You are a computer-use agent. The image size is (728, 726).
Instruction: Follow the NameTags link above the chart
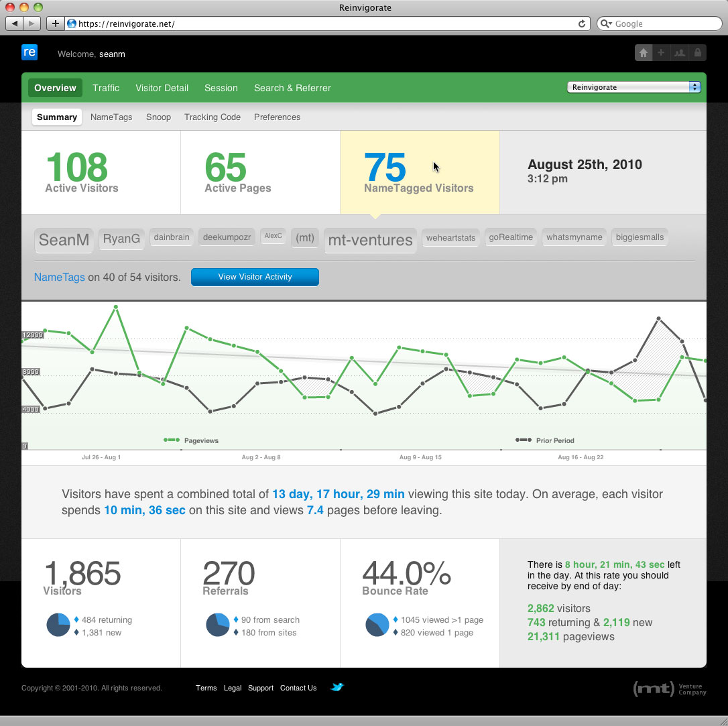click(x=60, y=277)
